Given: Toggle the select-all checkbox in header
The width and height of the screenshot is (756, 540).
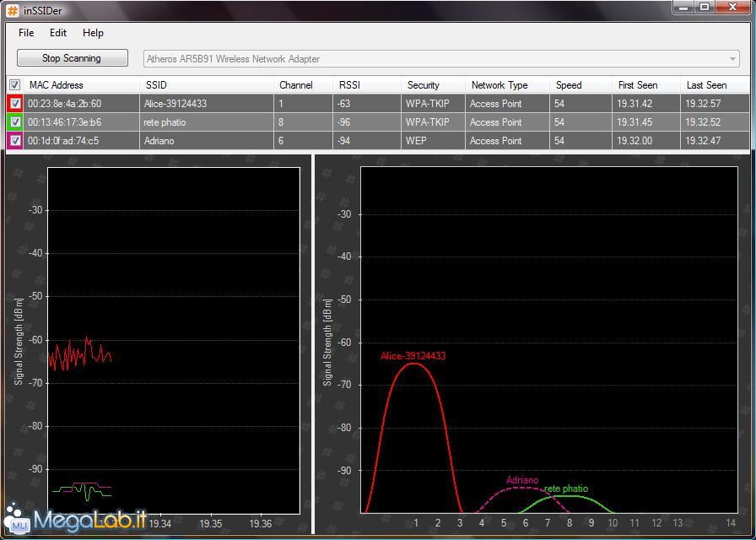Looking at the screenshot, I should tap(15, 85).
